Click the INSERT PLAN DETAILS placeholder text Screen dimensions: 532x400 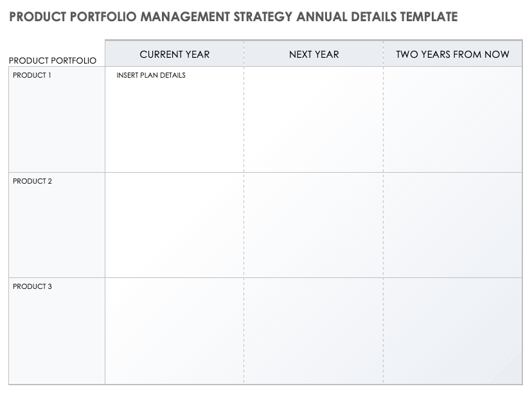point(151,75)
